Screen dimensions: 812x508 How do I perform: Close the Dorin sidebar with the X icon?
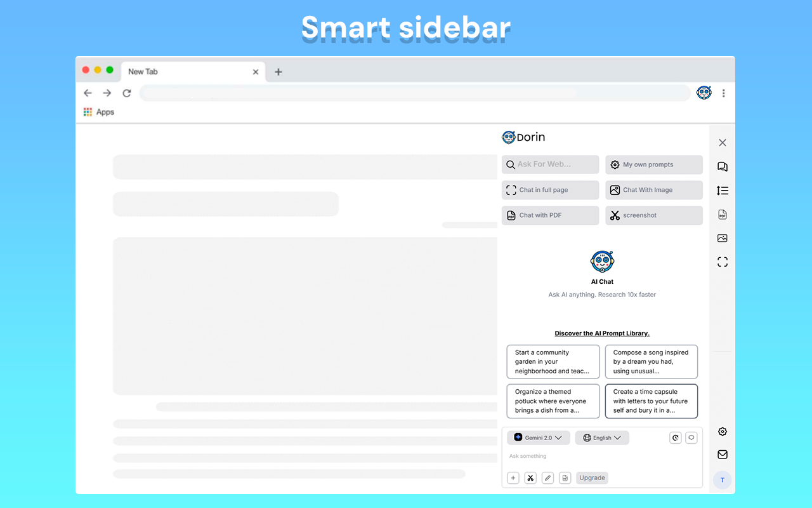(723, 143)
